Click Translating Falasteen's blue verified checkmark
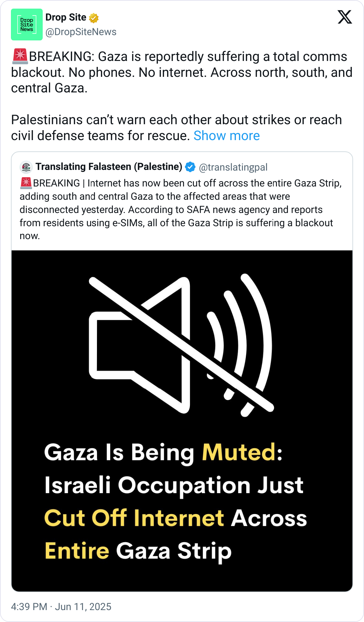 click(x=190, y=167)
